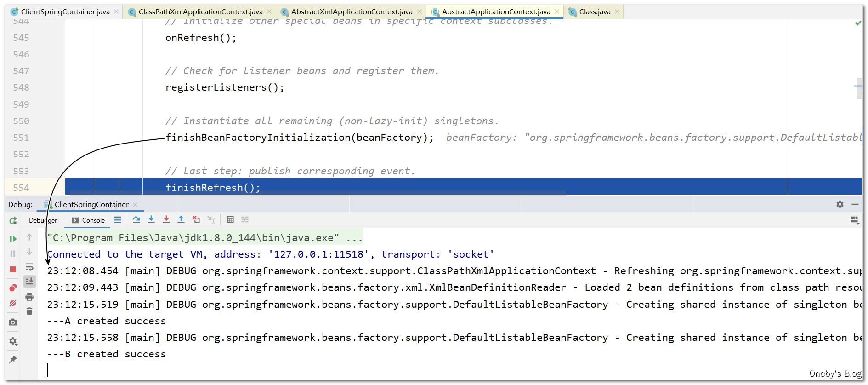Click the Step Into icon
Screen dimensions: 868x385
tap(151, 220)
